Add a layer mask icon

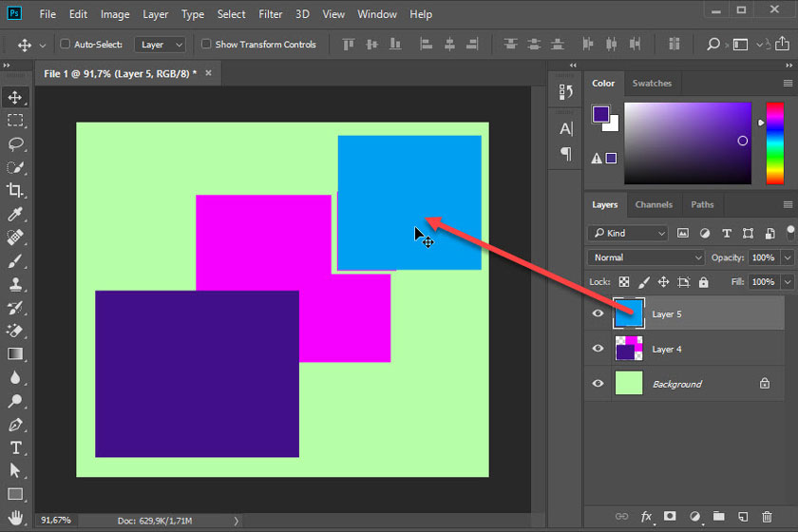(670, 516)
